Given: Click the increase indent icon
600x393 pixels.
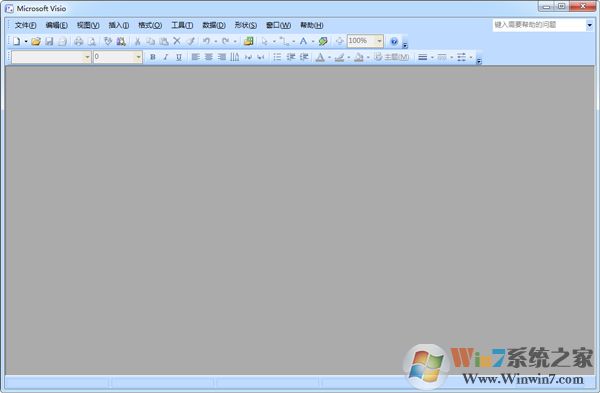Looking at the screenshot, I should click(x=304, y=57).
